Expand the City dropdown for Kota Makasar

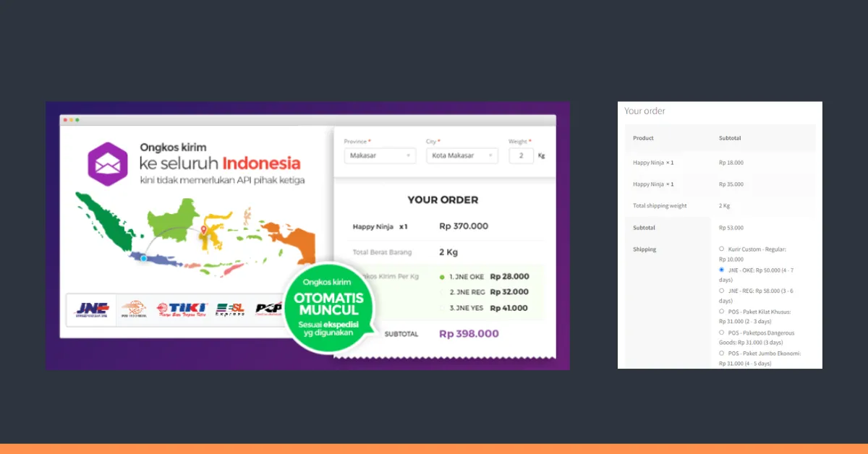461,155
